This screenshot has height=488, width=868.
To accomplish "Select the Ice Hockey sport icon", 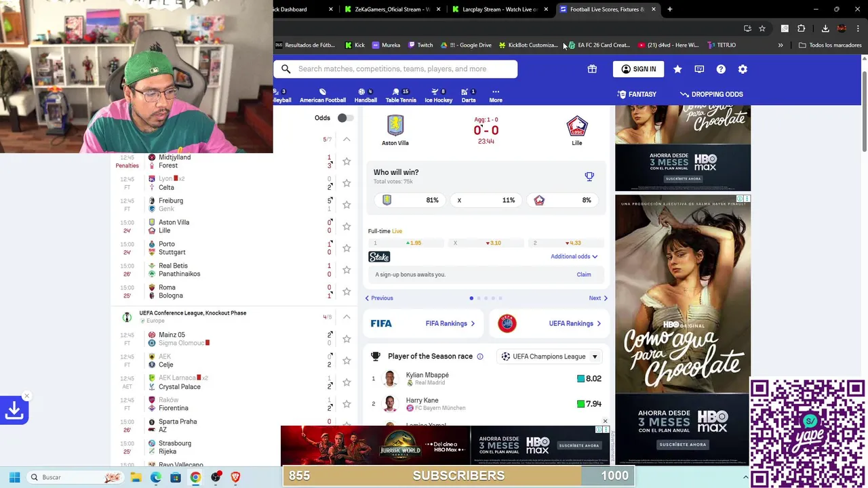I will tap(438, 96).
